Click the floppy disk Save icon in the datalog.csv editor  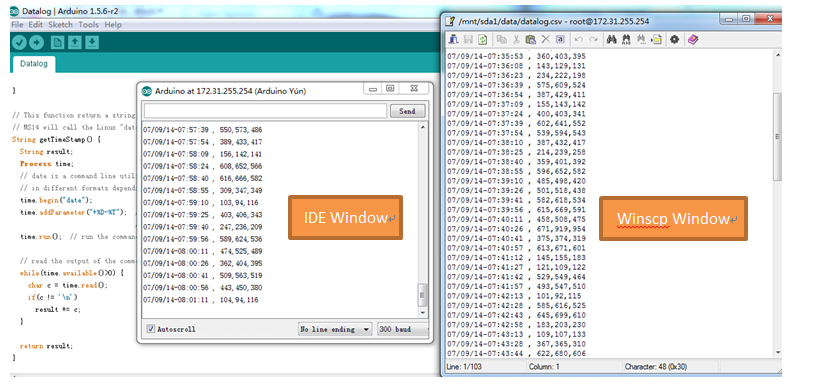pyautogui.click(x=468, y=39)
